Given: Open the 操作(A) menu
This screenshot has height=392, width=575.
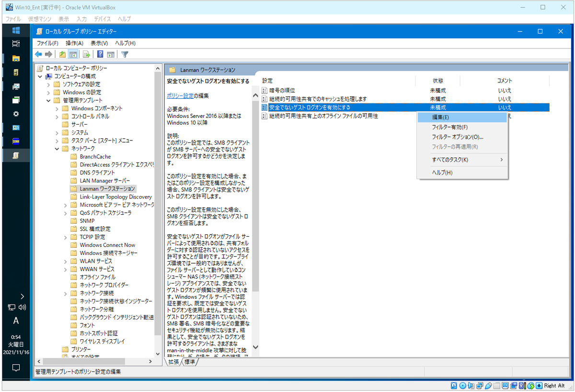Looking at the screenshot, I should 74,43.
